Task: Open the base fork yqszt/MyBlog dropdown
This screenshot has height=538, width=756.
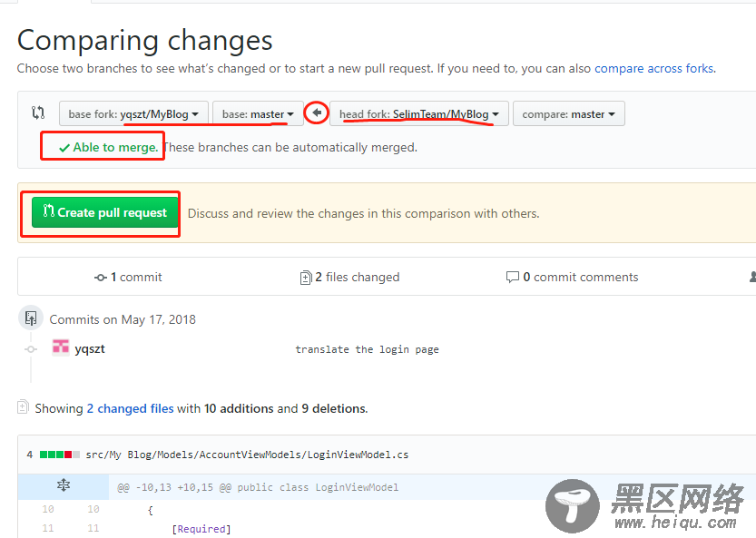Action: [133, 113]
